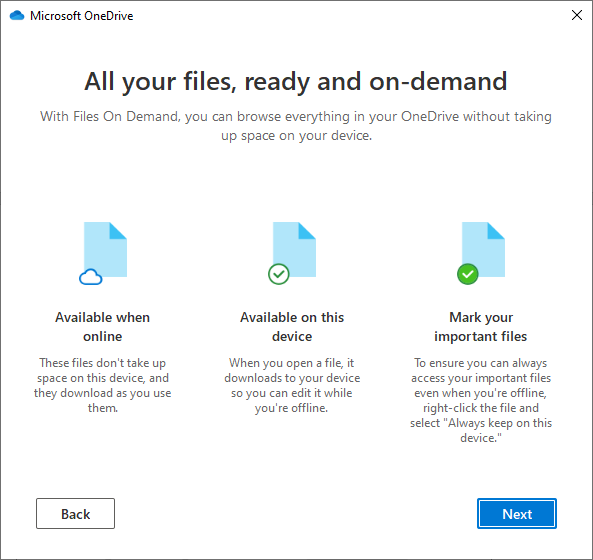
Task: Click the file icon with outlined green checkmark
Action: (x=292, y=253)
